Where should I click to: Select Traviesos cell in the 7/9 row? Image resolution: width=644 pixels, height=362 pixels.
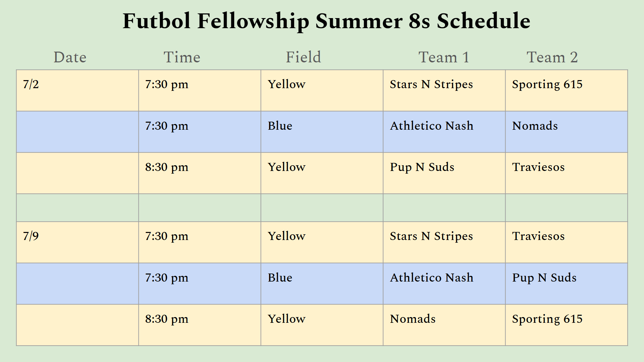click(567, 242)
